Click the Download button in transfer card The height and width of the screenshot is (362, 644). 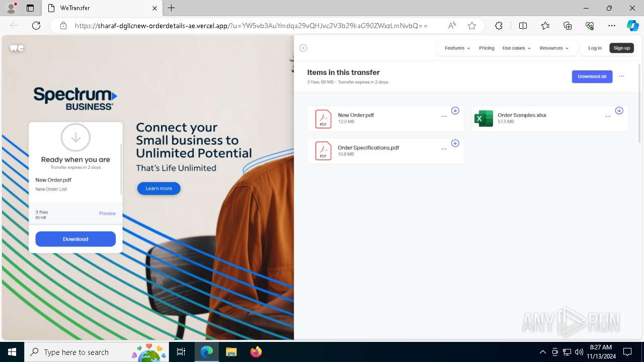pos(75,239)
